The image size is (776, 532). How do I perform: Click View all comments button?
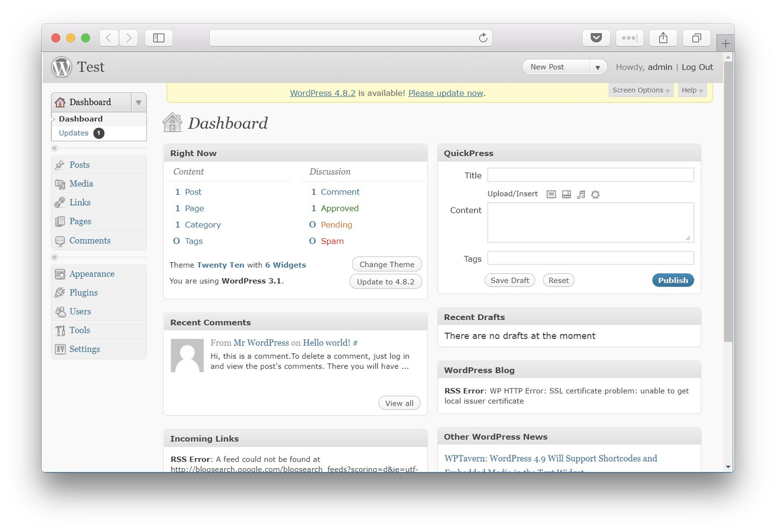[399, 403]
